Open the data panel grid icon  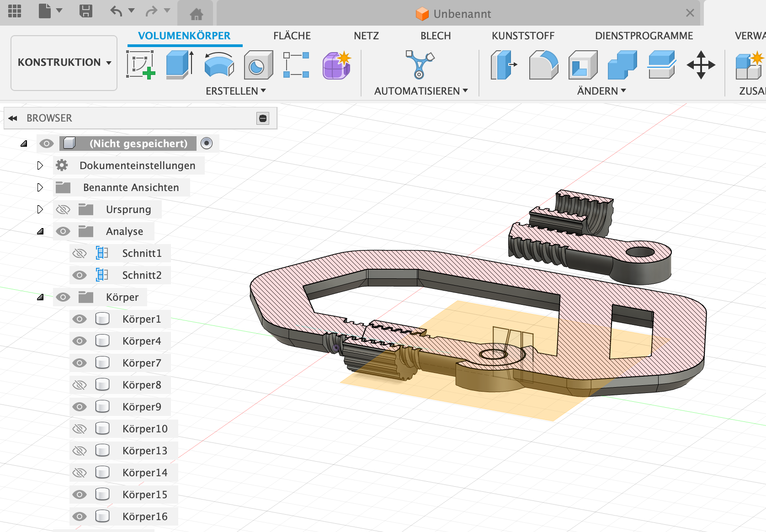[15, 11]
